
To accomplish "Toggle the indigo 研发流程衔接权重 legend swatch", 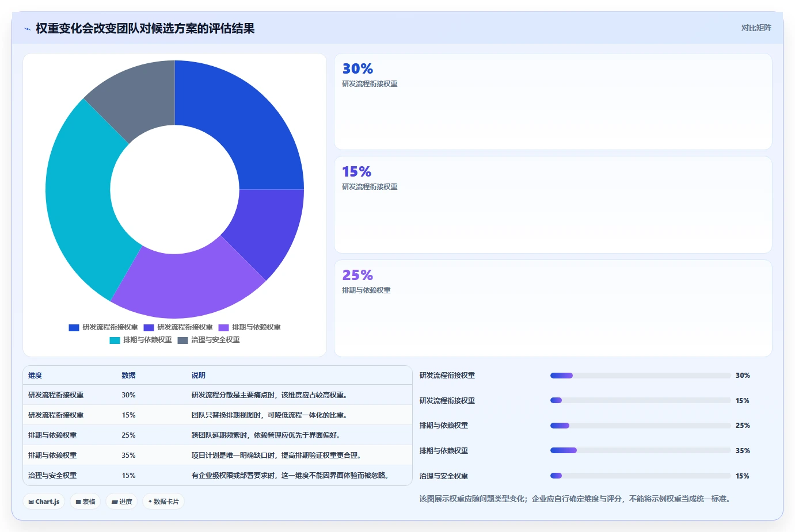I will 149,327.
